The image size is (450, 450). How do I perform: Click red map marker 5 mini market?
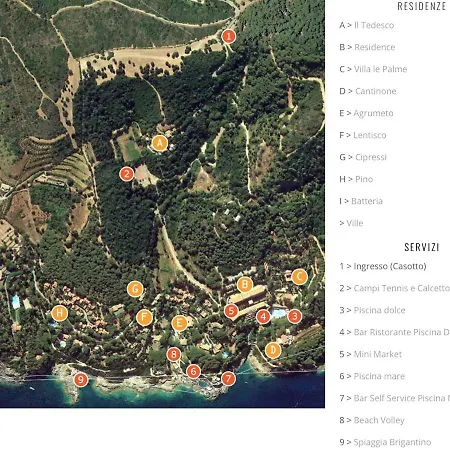pyautogui.click(x=231, y=311)
